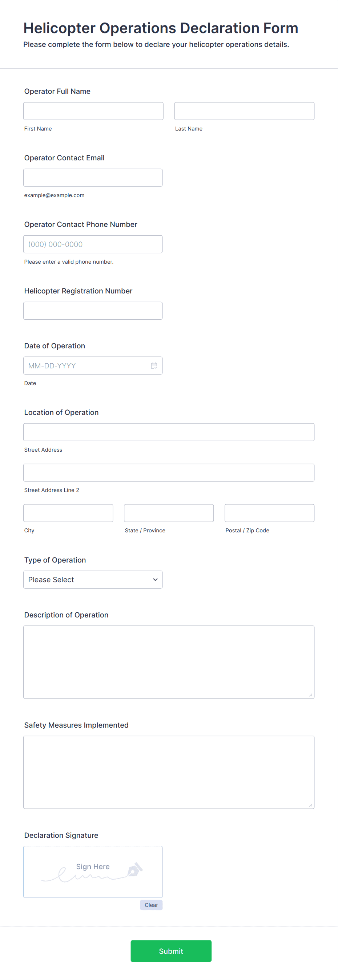Image resolution: width=338 pixels, height=980 pixels.
Task: Open the calendar date picker icon
Action: (x=154, y=365)
